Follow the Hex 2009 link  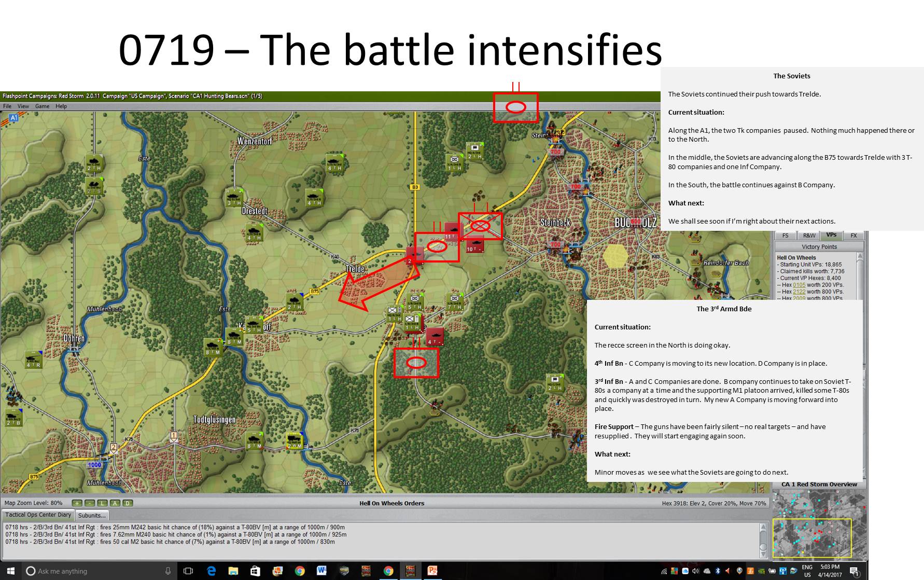pos(799,298)
